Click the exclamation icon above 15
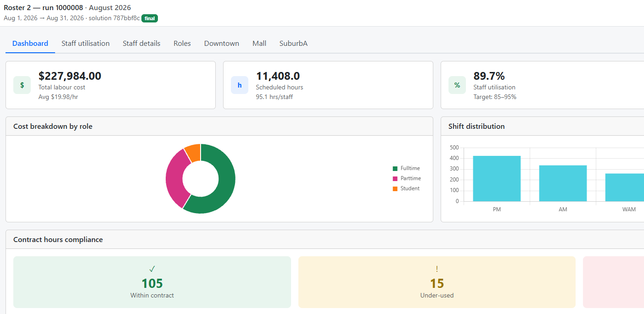This screenshot has height=314, width=644. pyautogui.click(x=437, y=269)
